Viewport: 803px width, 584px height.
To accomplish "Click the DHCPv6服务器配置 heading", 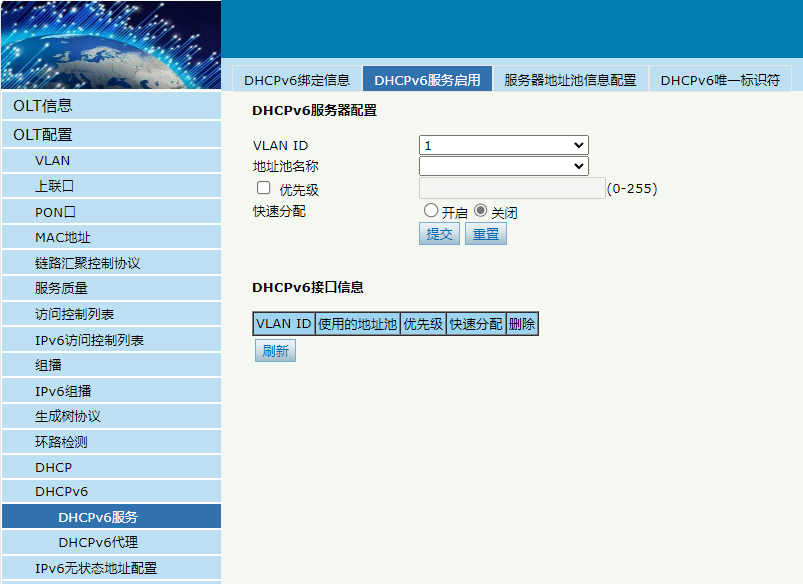I will click(314, 110).
